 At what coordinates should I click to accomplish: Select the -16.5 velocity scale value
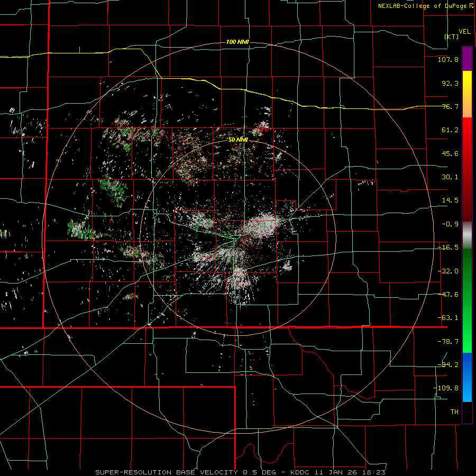[448, 248]
